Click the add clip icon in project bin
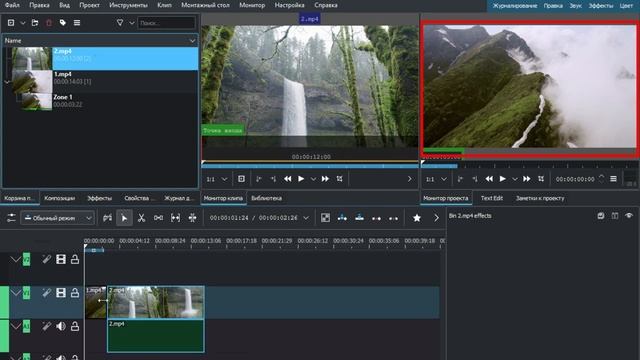Screen dimensions: 640x360 (11, 23)
